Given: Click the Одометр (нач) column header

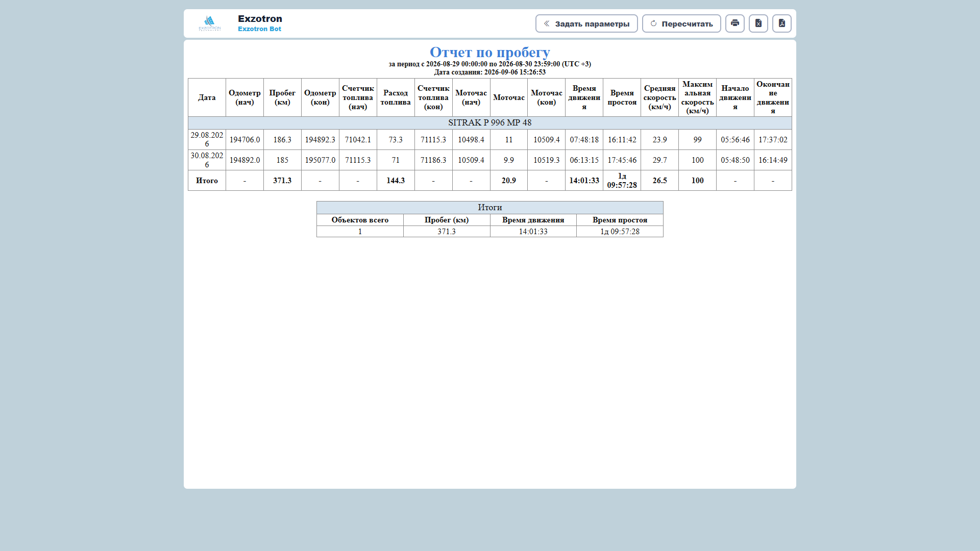Looking at the screenshot, I should [x=244, y=97].
